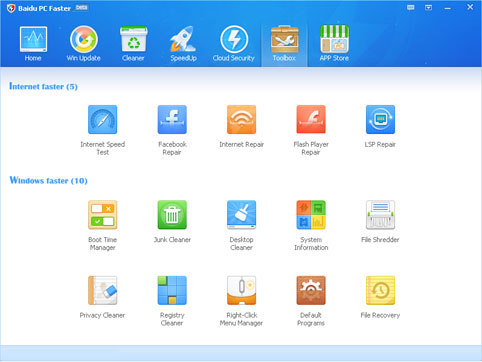Open Desktop Cleaner tool
This screenshot has width=482, height=362.
tap(242, 226)
